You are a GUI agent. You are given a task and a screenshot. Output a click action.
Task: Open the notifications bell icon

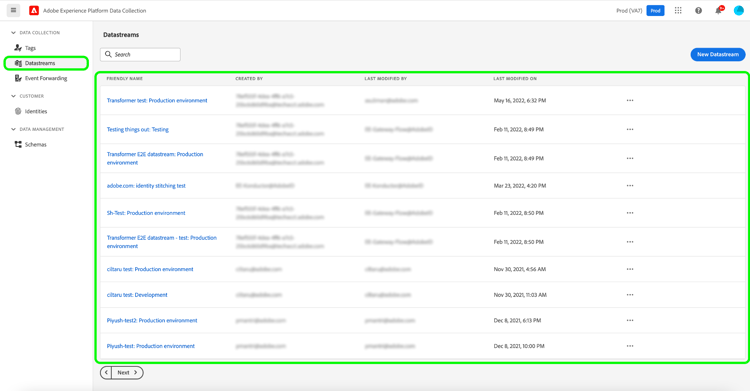click(718, 11)
